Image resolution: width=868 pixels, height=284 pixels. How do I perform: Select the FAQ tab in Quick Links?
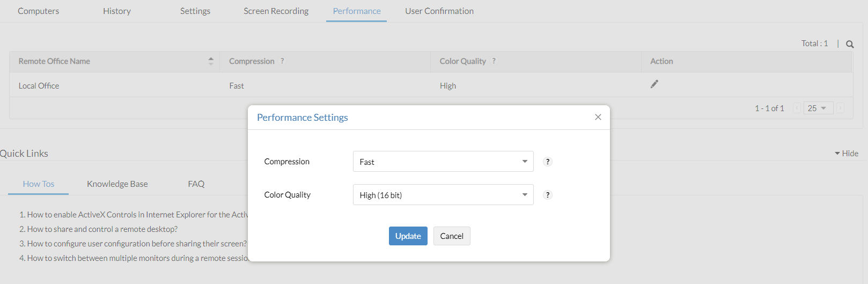pyautogui.click(x=196, y=184)
